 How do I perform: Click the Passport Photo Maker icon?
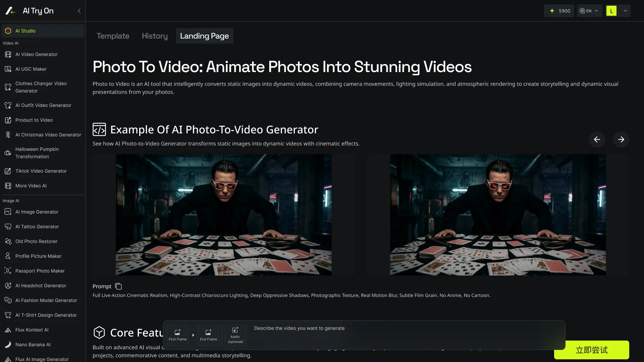pos(8,271)
